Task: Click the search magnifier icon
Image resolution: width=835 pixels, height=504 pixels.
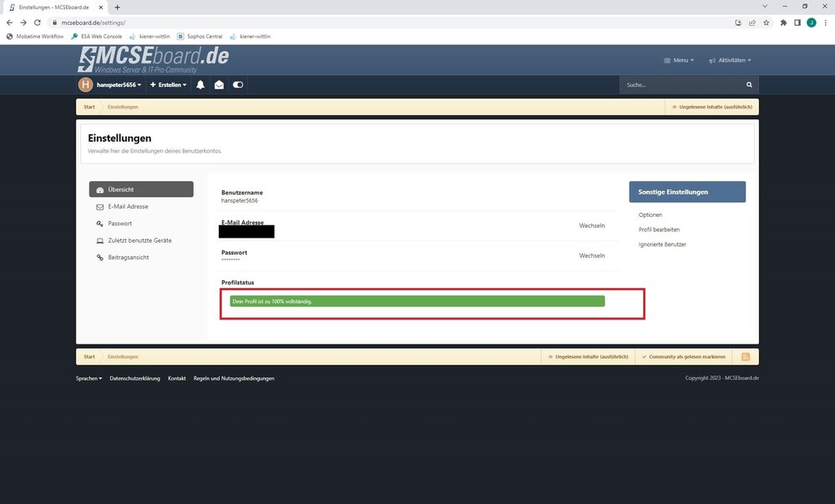Action: click(x=749, y=85)
